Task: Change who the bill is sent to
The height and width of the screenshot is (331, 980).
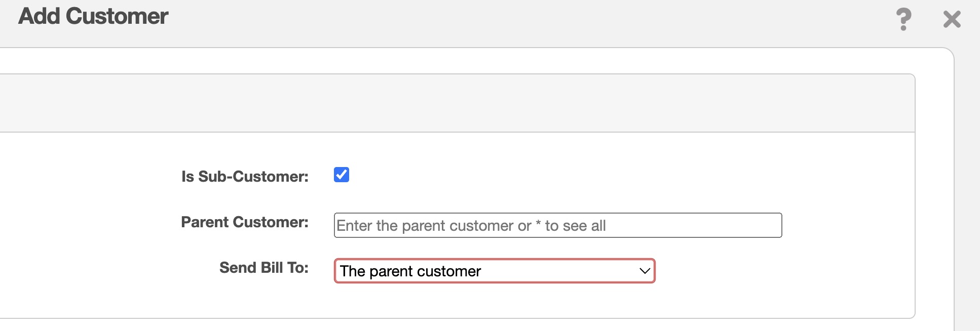Action: (494, 271)
